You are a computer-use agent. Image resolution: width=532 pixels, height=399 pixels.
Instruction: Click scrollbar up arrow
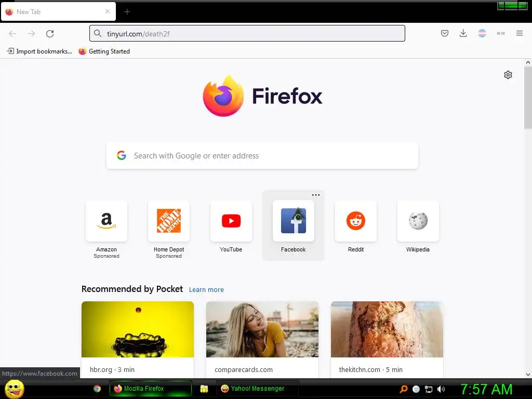(x=528, y=62)
